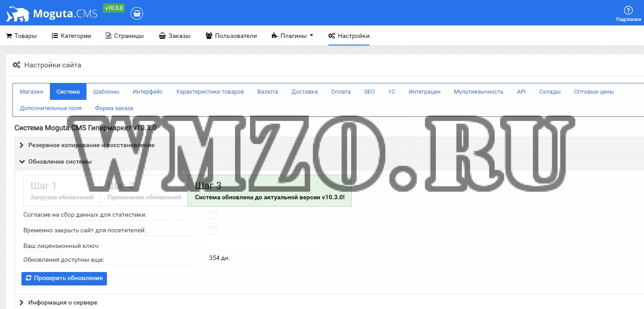This screenshot has height=309, width=644.
Task: Open the Интерфейс settings tab
Action: point(148,91)
